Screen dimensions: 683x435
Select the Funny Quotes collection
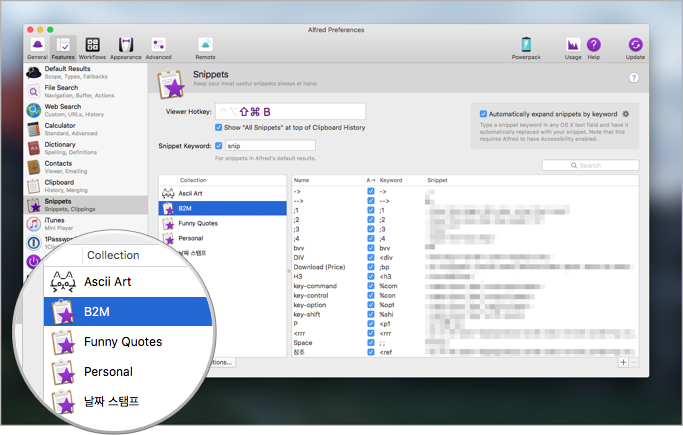click(223, 223)
